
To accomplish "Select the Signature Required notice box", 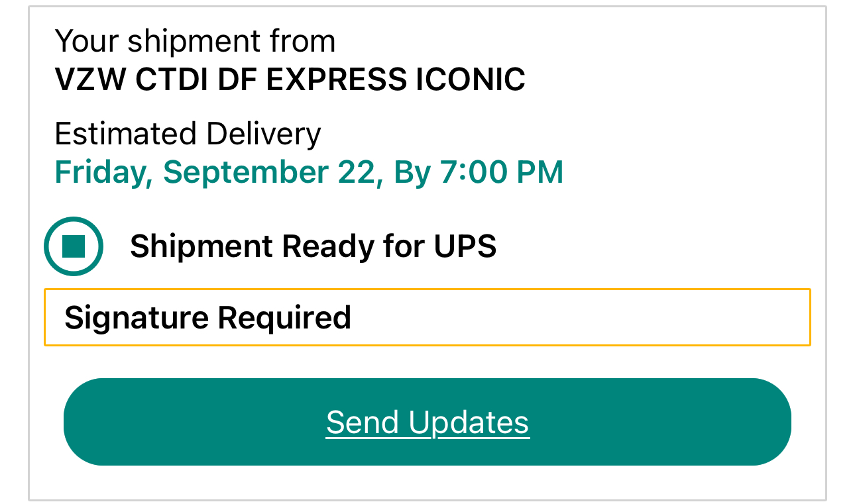I will 427,317.
